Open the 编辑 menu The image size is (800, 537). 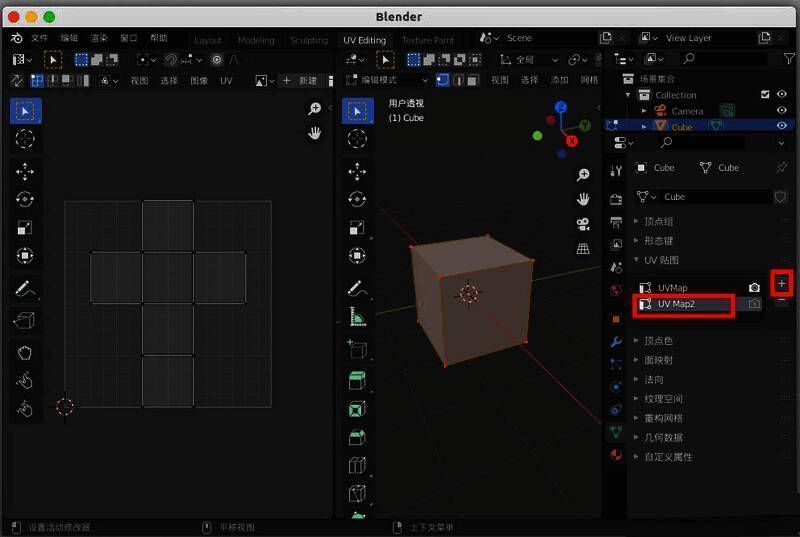(69, 38)
